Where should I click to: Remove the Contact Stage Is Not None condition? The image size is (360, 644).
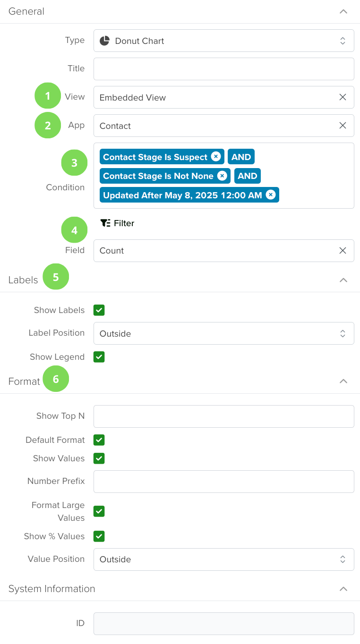pos(222,176)
